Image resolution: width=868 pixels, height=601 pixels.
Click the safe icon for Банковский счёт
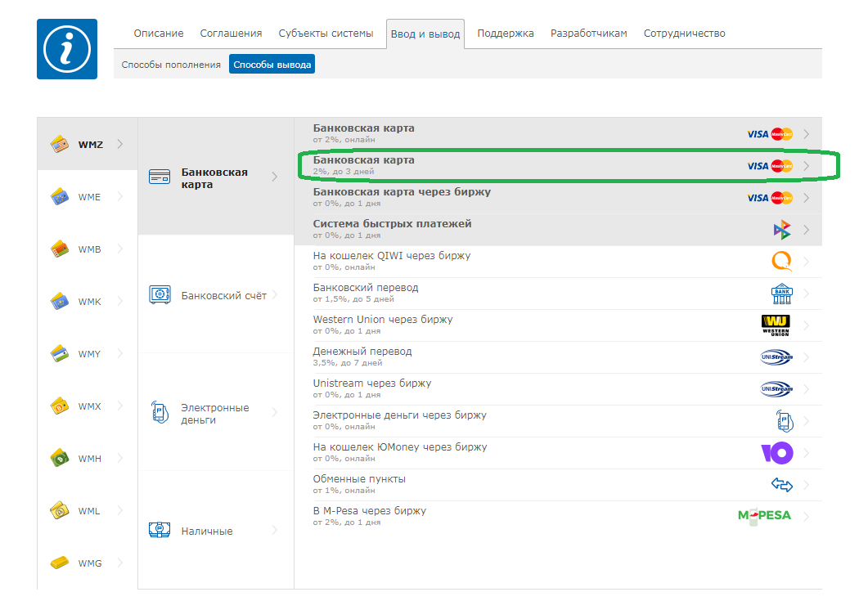[x=160, y=295]
